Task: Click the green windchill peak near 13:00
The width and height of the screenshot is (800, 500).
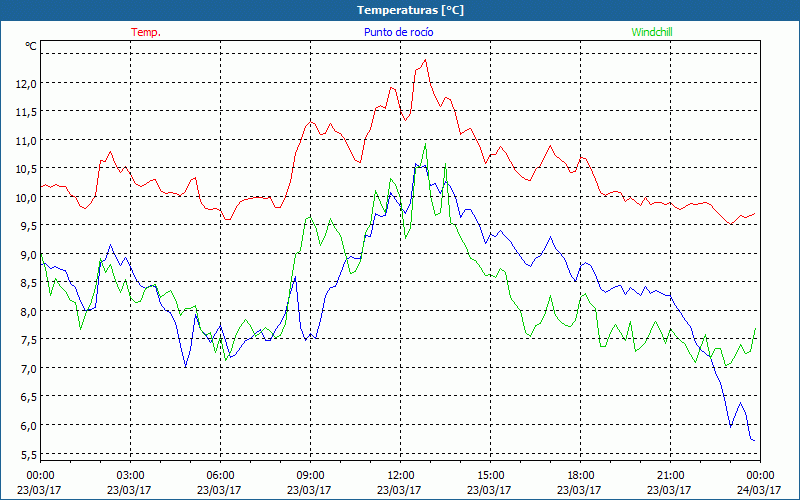Action: pyautogui.click(x=426, y=144)
